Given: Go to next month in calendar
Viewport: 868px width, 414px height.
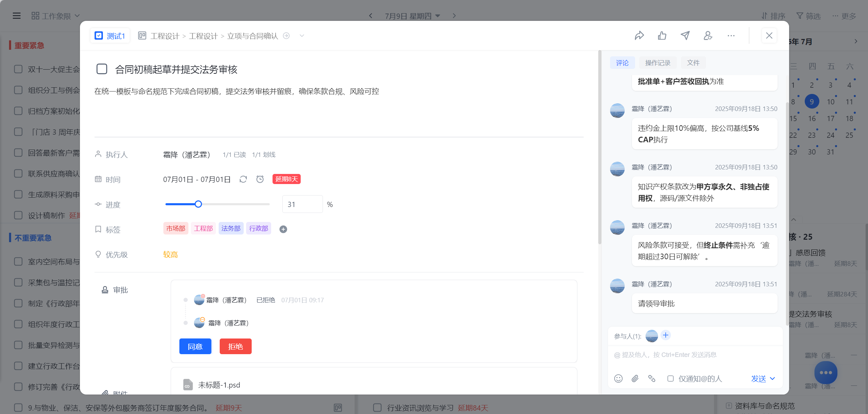Looking at the screenshot, I should (x=856, y=41).
